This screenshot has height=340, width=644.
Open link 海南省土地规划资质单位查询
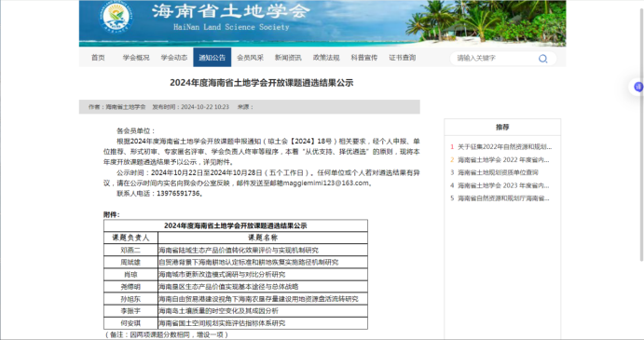[498, 172]
